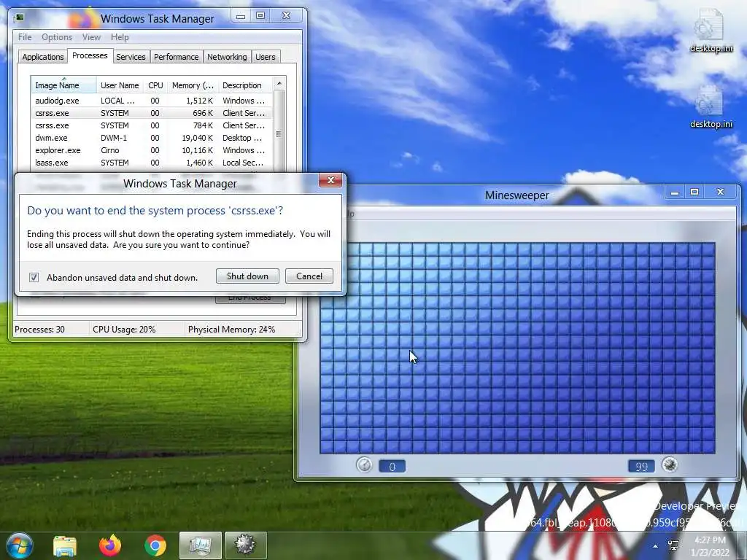Select the audiodg.exe process row
Screen dimensions: 747x560
[152, 101]
